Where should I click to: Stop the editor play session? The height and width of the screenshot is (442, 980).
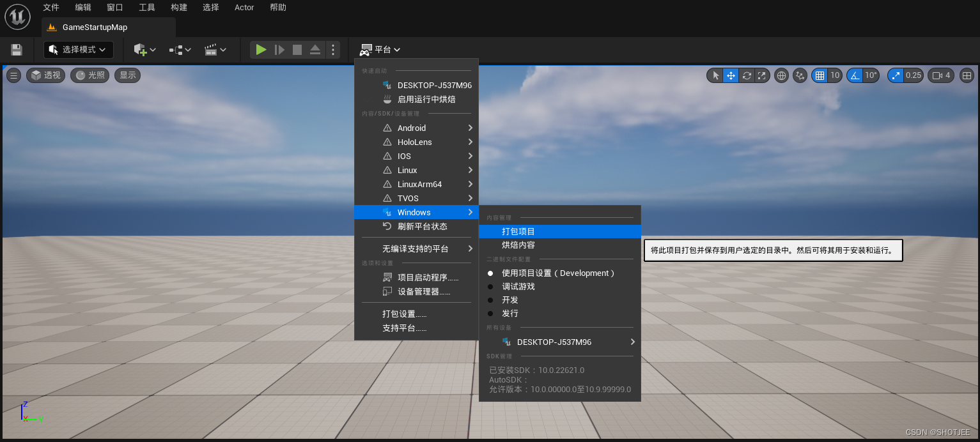[296, 49]
